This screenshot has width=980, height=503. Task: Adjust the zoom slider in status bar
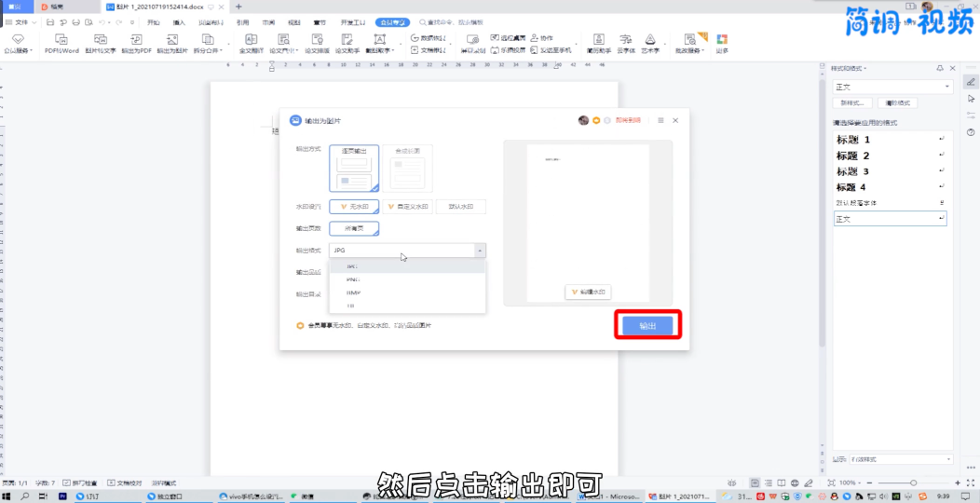click(913, 483)
